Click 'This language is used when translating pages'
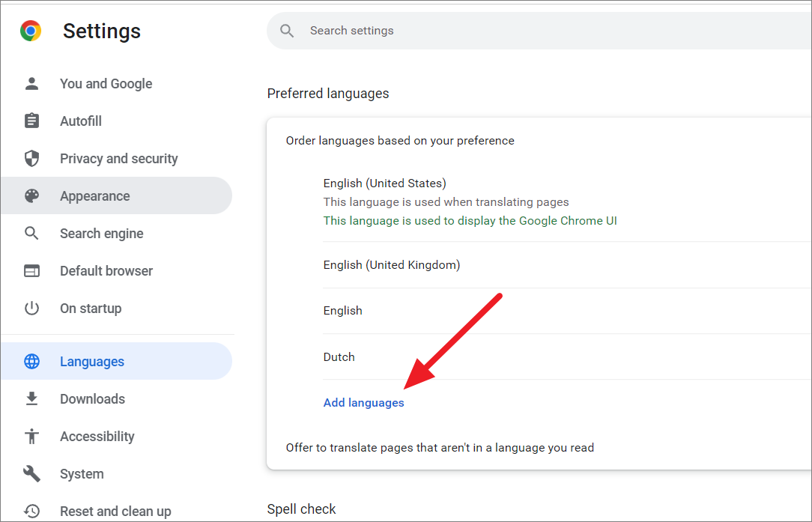 [x=446, y=202]
